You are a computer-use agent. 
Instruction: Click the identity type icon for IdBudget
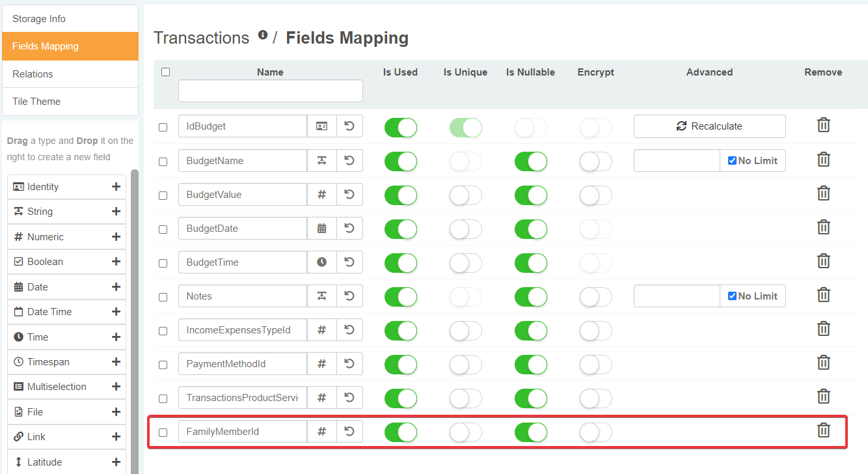point(321,126)
